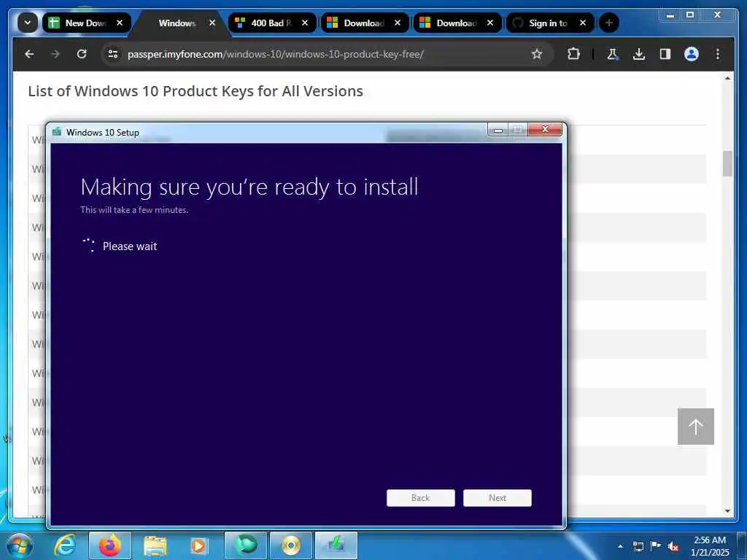Viewport: 747px width, 560px height.
Task: Switch to the second Download tab
Action: coord(457,23)
